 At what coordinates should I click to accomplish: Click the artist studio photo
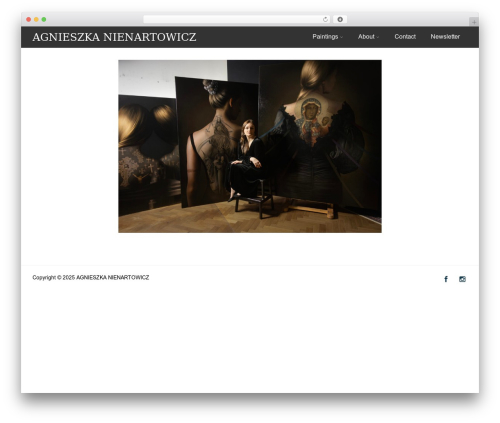click(x=250, y=146)
